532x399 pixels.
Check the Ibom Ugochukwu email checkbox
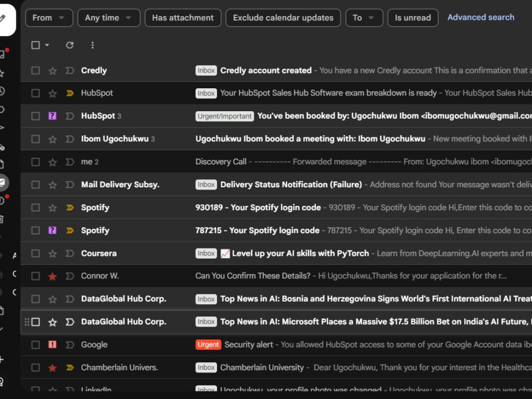click(x=36, y=139)
